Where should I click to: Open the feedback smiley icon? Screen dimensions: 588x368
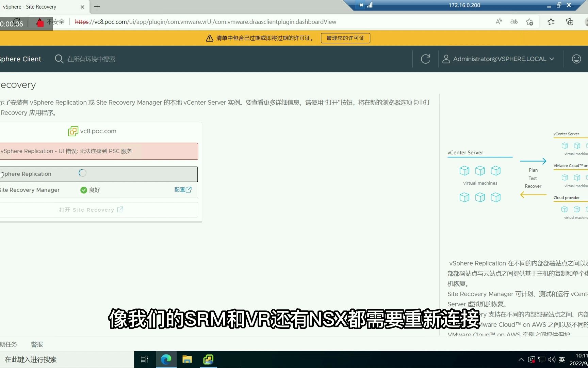click(576, 59)
